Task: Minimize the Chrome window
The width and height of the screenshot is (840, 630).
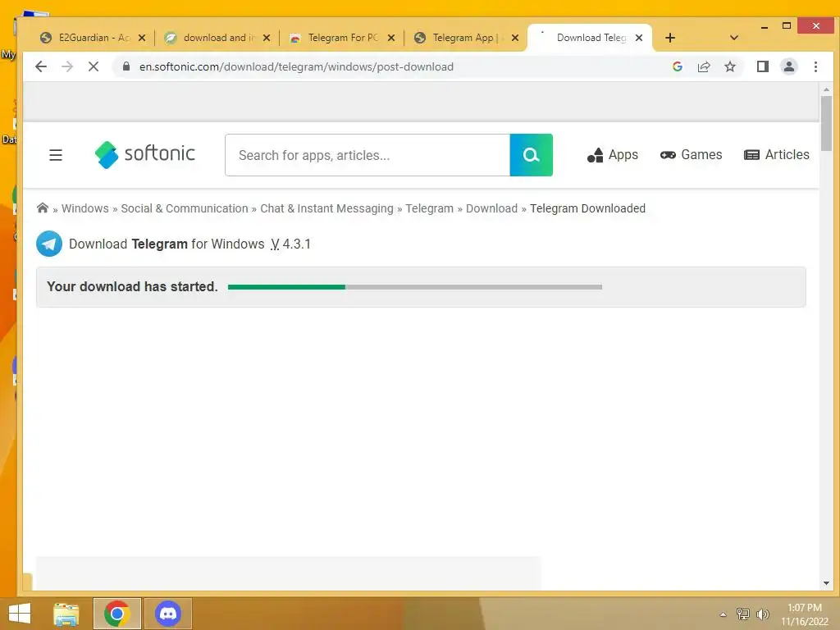Action: 765,26
